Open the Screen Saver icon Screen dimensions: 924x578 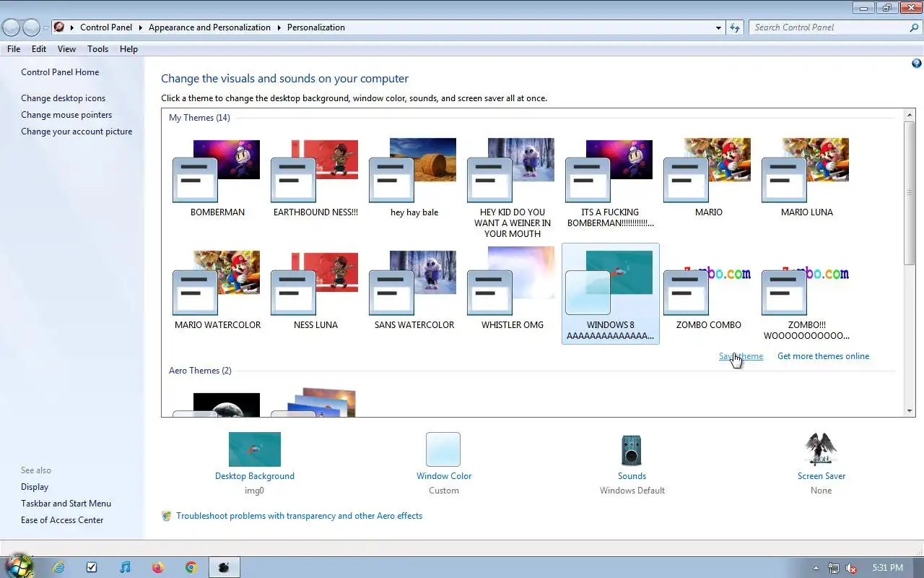click(x=821, y=449)
